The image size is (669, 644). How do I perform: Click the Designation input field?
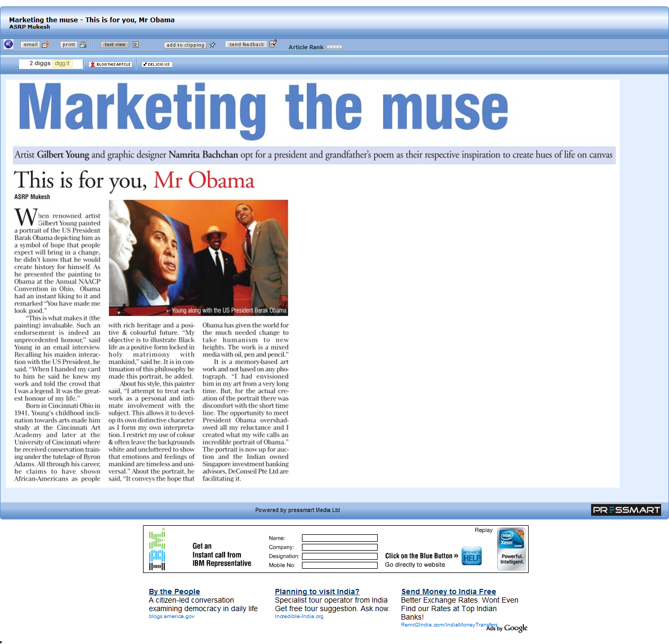[340, 556]
